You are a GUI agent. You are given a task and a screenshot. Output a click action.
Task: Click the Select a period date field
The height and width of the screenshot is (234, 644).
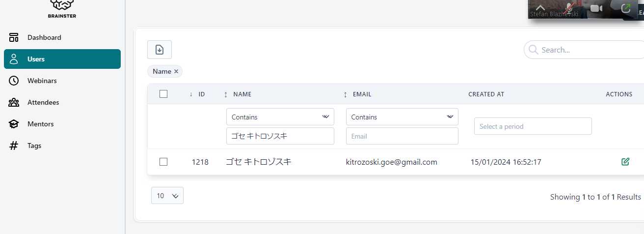[533, 126]
